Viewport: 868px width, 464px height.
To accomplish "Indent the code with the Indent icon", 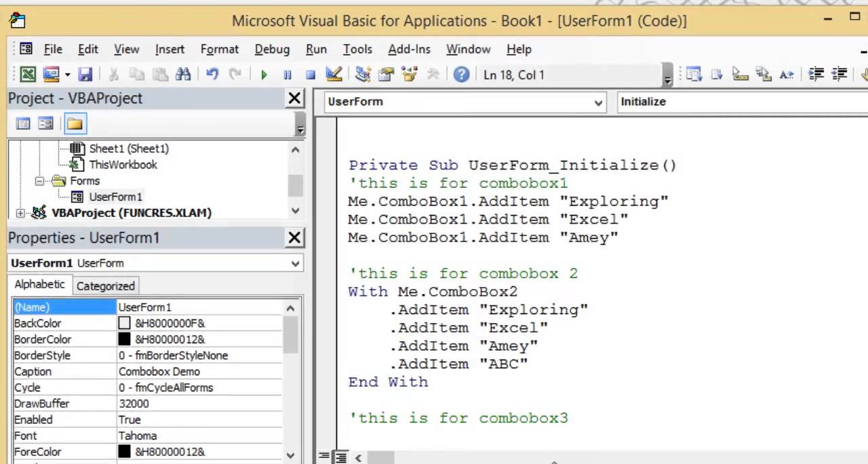I will pyautogui.click(x=816, y=75).
